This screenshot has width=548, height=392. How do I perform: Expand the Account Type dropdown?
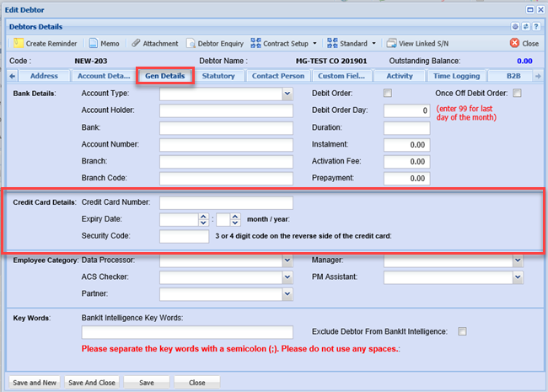pos(287,94)
